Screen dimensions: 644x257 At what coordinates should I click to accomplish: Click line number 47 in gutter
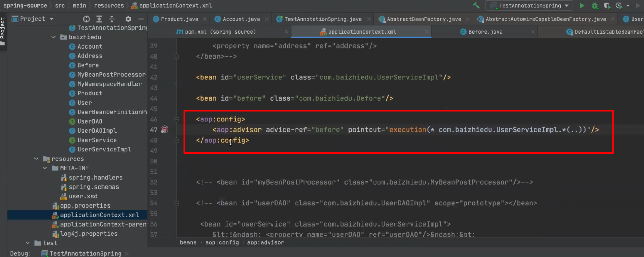154,130
